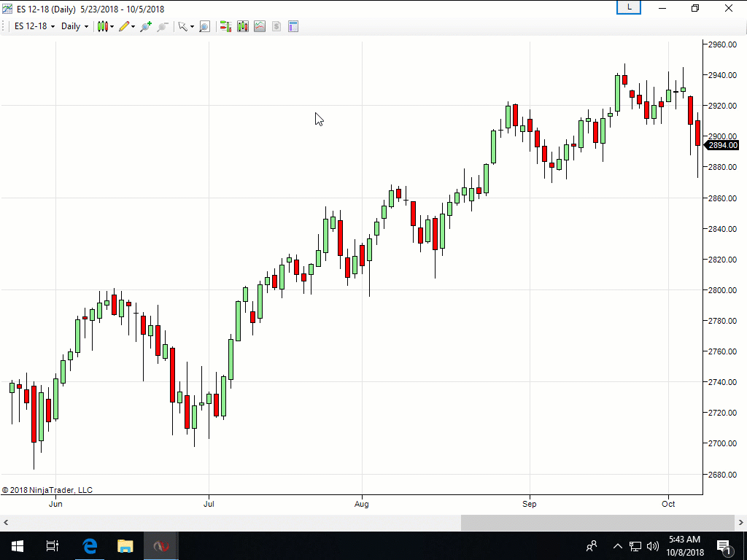Show hidden tray icons chevron
Screen dimensions: 747x560
pos(617,545)
